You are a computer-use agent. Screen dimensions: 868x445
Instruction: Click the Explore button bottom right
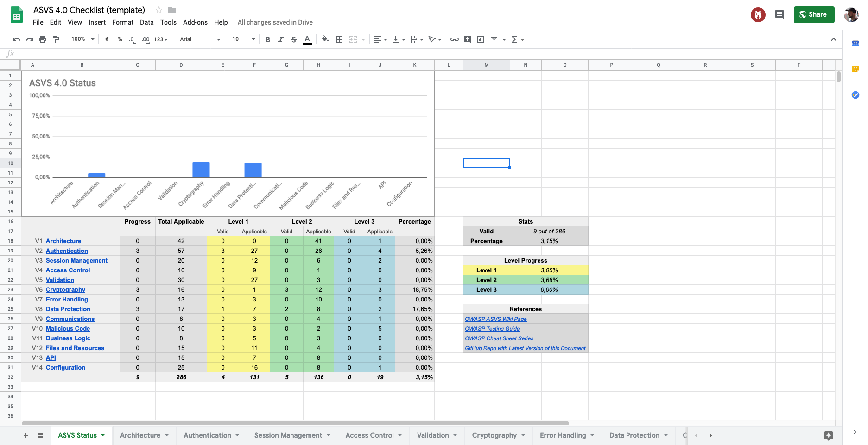[829, 435]
